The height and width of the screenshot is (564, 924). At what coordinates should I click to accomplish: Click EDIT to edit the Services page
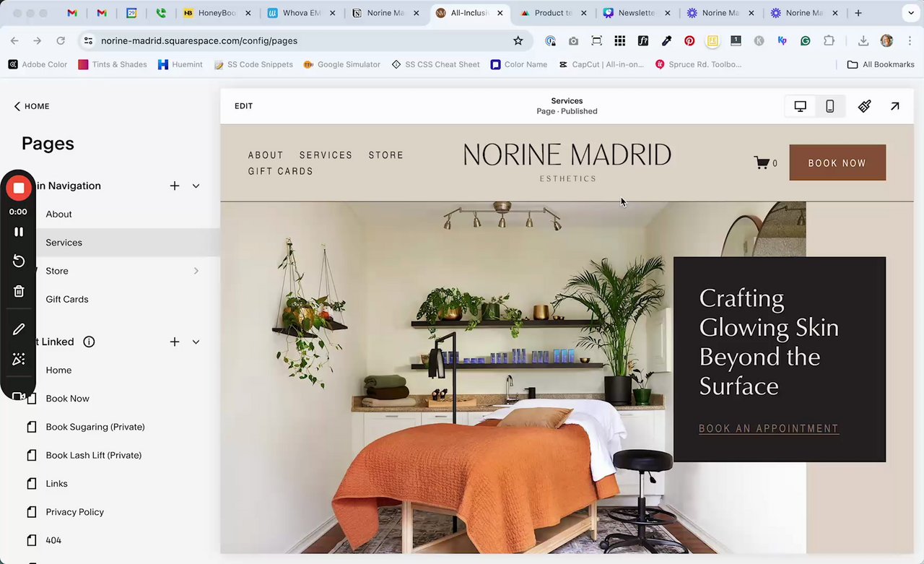coord(244,106)
